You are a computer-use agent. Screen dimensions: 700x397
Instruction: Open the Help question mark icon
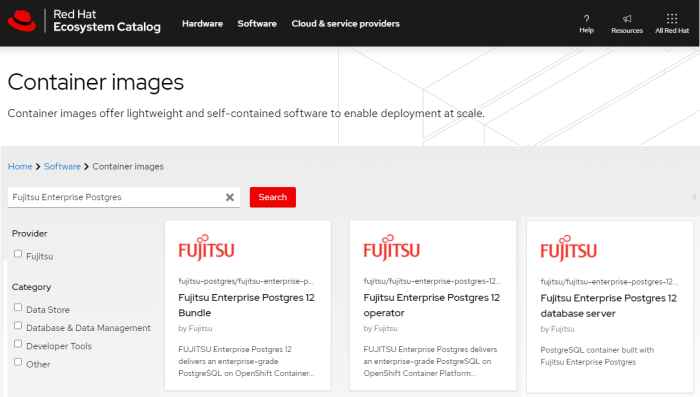pos(586,19)
